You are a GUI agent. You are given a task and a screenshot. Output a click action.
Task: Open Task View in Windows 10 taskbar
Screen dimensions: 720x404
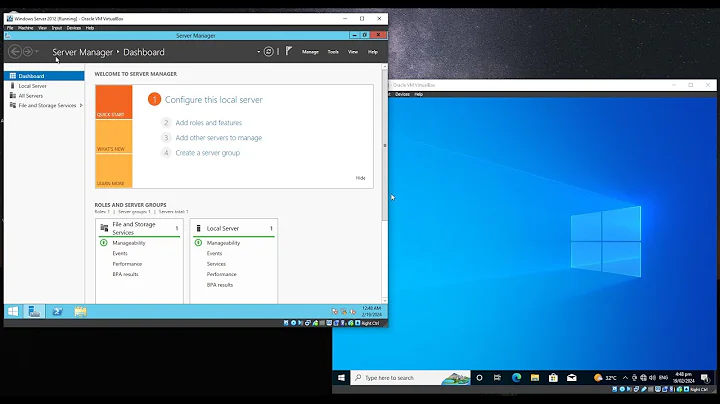tap(497, 378)
